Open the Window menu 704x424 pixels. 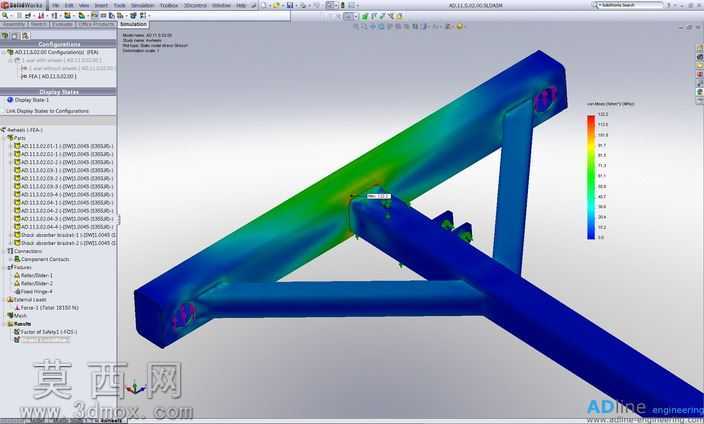click(221, 5)
